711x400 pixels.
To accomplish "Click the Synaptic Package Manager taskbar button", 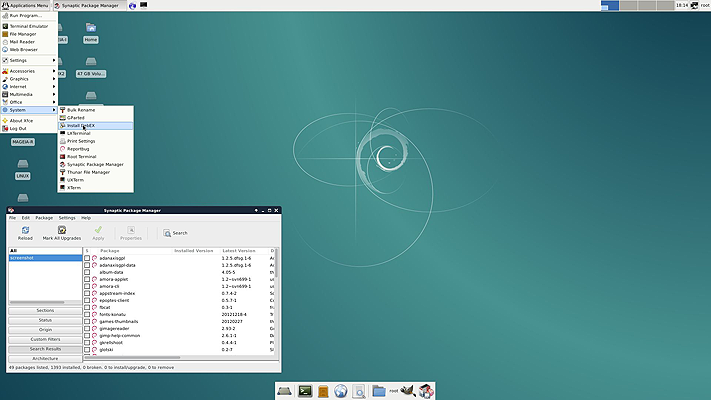I will pos(89,5).
